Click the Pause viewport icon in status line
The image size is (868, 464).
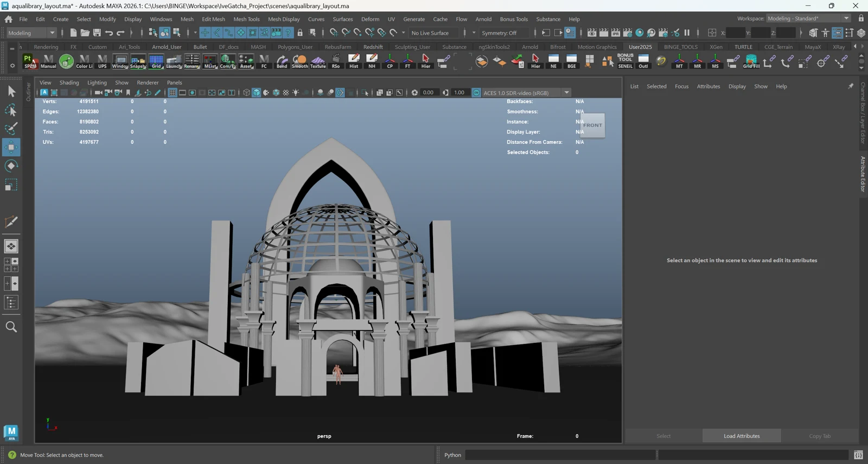pyautogui.click(x=687, y=33)
